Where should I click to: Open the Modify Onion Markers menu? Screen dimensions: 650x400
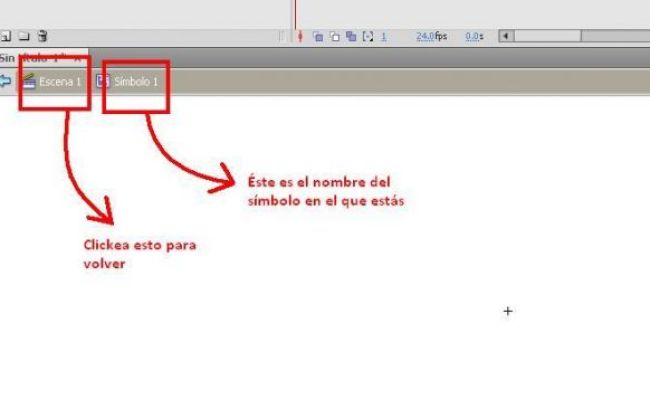(368, 36)
